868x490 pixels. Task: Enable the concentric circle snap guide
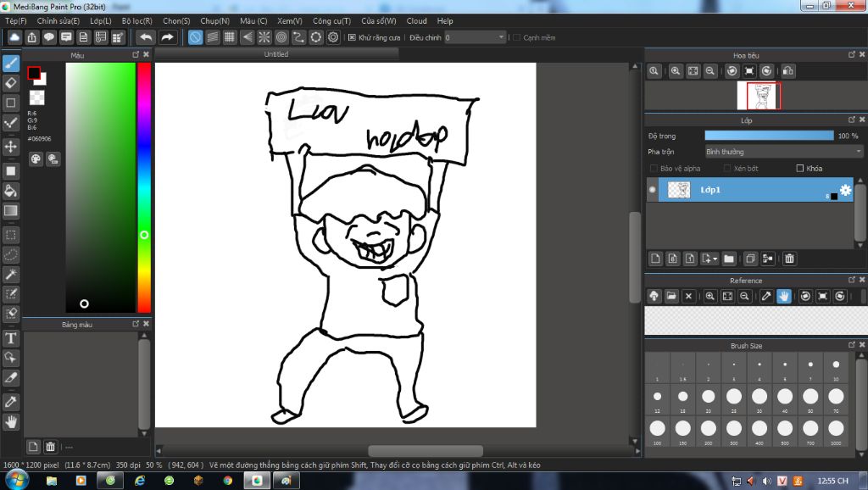281,37
